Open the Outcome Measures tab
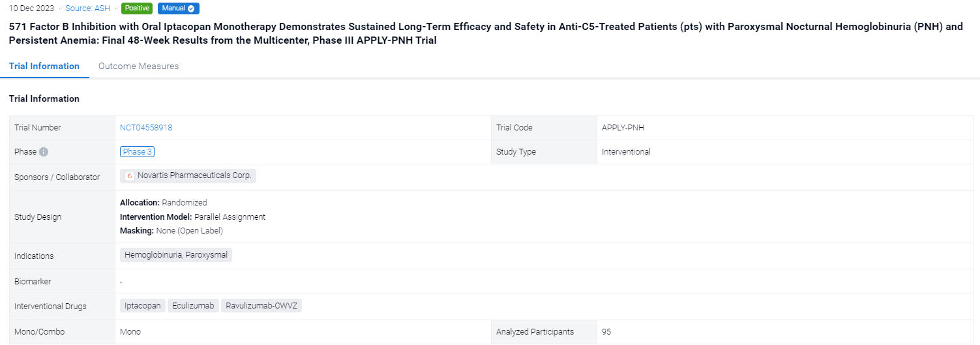This screenshot has width=980, height=345. tap(138, 66)
